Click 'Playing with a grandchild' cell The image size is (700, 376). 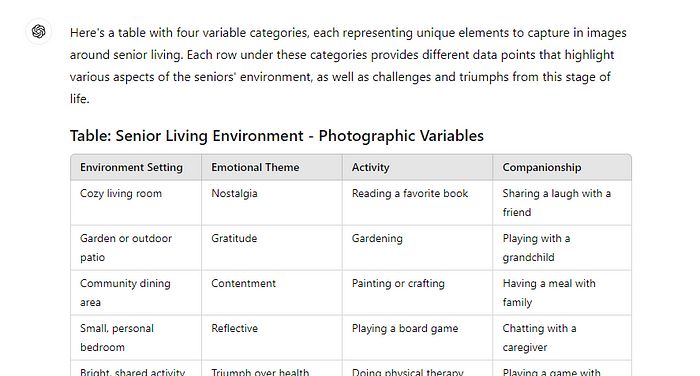click(562, 248)
